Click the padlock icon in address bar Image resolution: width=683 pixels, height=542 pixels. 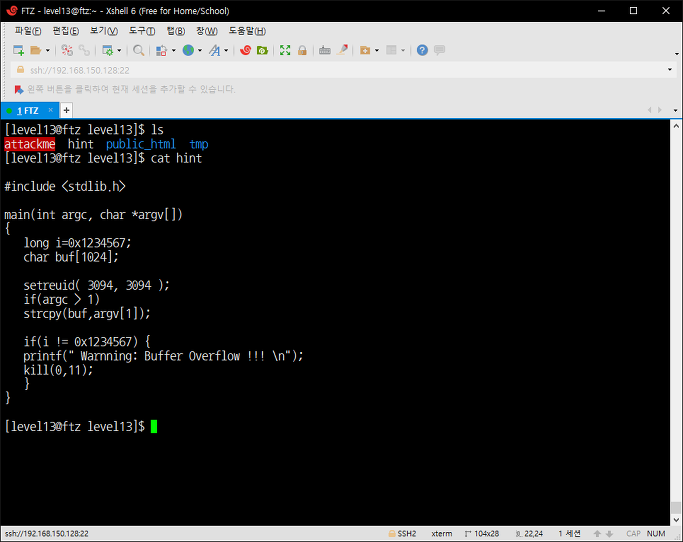point(20,70)
